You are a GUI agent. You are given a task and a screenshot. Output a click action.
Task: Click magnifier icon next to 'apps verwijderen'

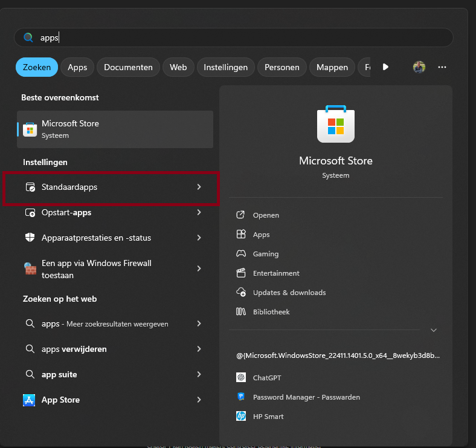pyautogui.click(x=30, y=349)
